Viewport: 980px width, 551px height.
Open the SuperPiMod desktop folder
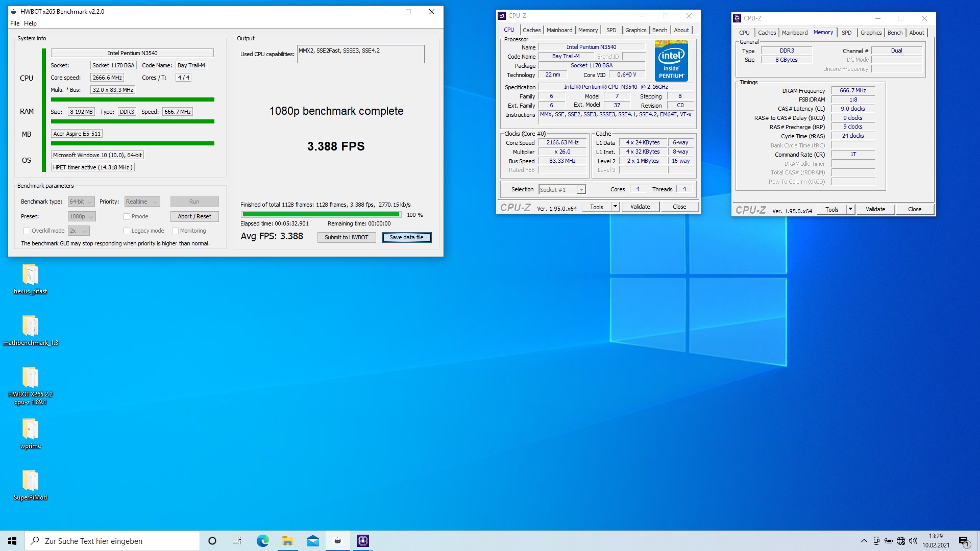pos(30,485)
